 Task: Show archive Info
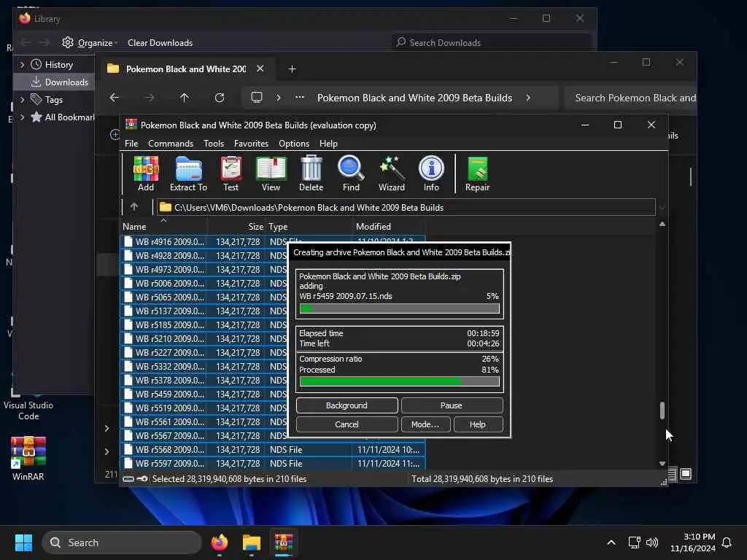tap(431, 174)
